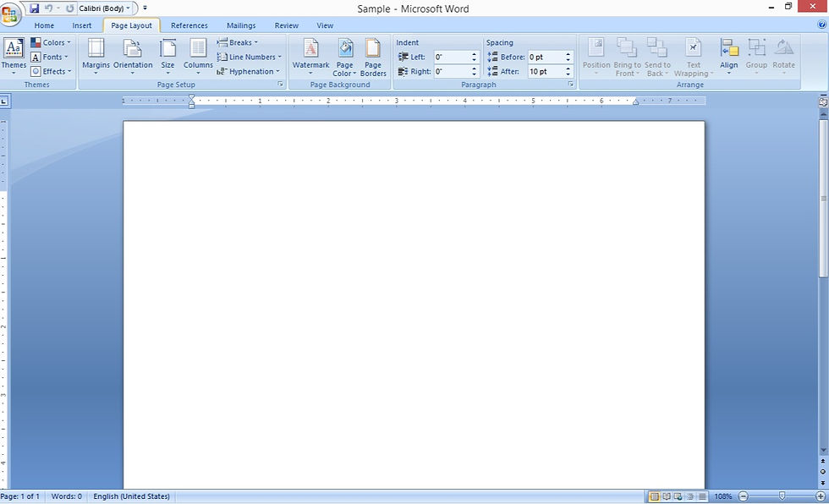829x504 pixels.
Task: Open the Undo history arrow
Action: tap(58, 8)
